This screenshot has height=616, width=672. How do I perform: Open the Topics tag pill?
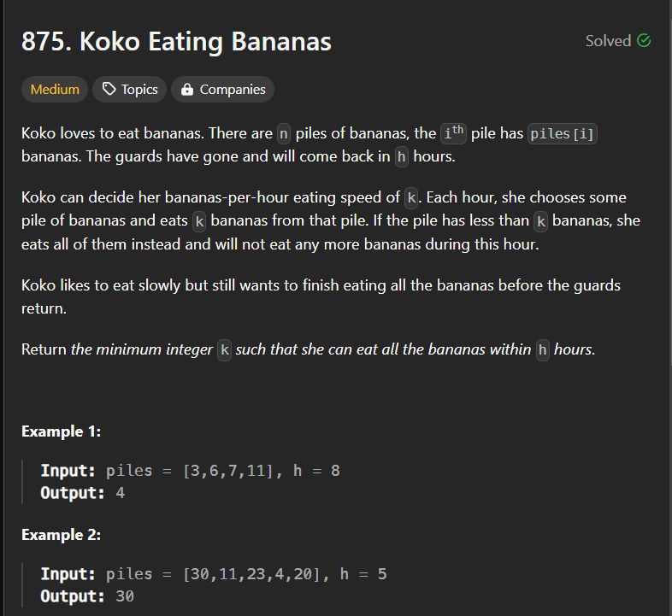tap(129, 89)
